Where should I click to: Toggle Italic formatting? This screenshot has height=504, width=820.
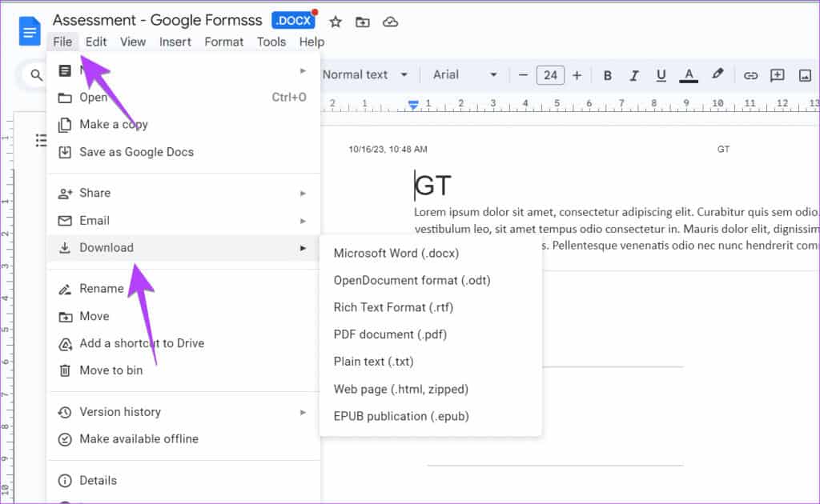pyautogui.click(x=634, y=76)
